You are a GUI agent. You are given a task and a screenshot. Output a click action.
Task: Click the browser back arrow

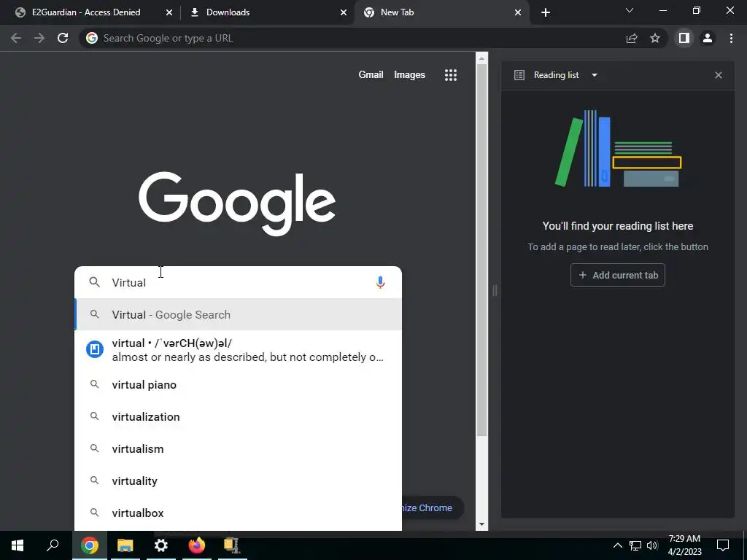[x=16, y=38]
